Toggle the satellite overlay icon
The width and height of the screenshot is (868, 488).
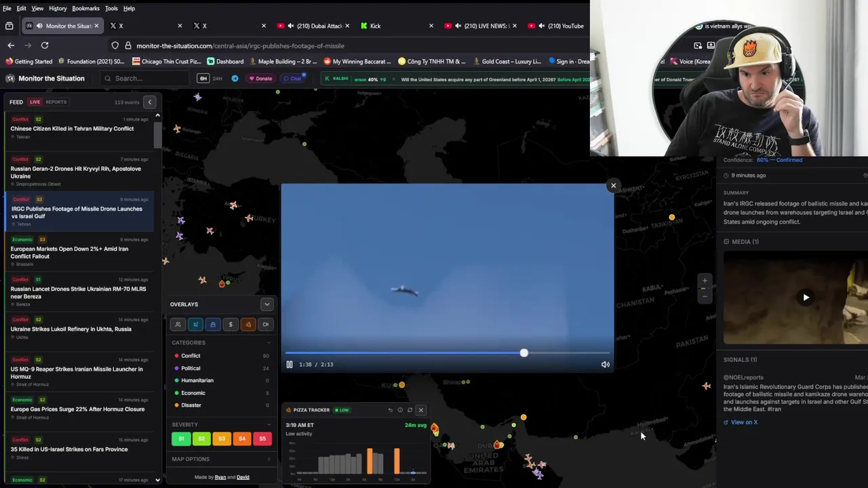(195, 325)
